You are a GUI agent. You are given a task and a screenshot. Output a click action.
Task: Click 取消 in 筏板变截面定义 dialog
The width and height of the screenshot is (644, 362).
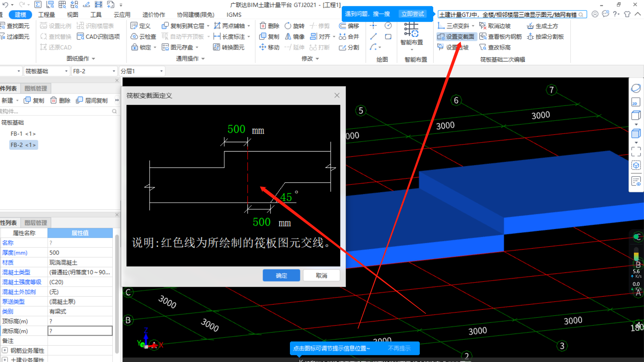321,275
